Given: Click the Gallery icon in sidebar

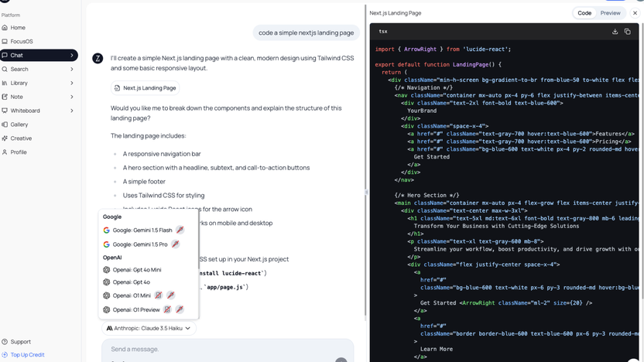Looking at the screenshot, I should (5, 125).
